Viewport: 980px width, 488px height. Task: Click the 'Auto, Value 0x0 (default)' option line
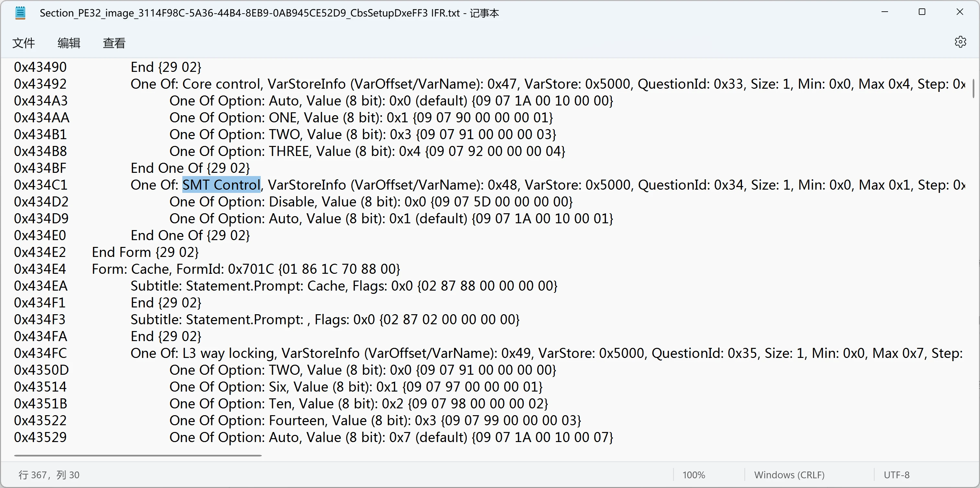[391, 101]
